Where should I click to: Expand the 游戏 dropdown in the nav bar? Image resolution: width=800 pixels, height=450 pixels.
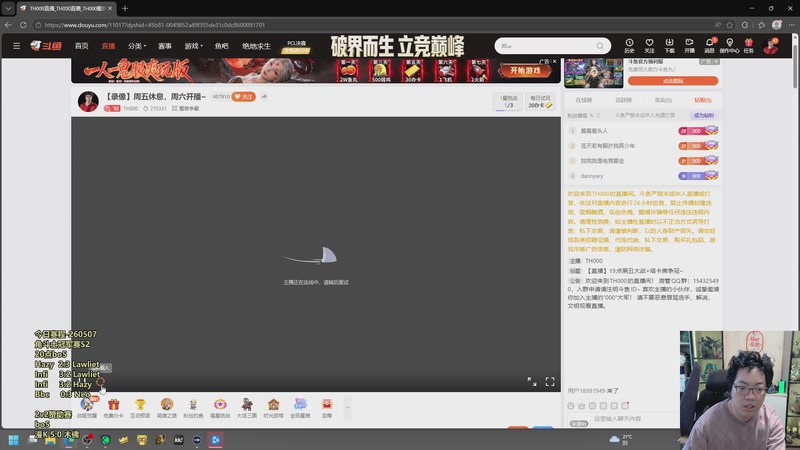click(193, 46)
